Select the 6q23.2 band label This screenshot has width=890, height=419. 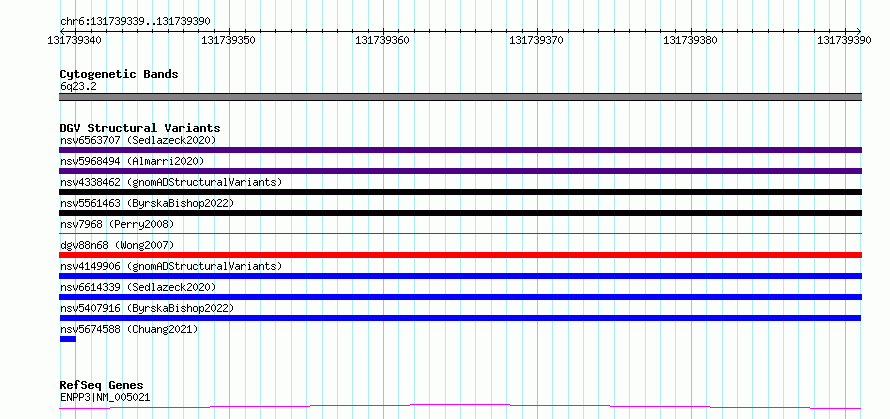point(78,86)
